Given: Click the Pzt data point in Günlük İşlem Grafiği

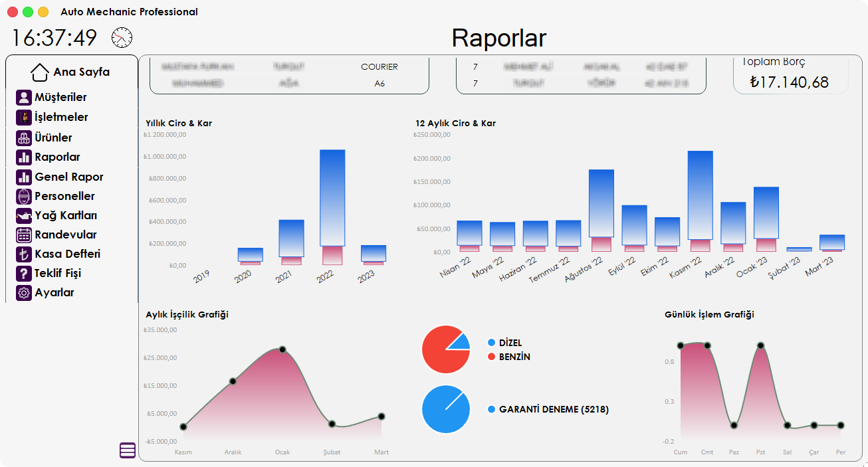Looking at the screenshot, I should [x=760, y=345].
